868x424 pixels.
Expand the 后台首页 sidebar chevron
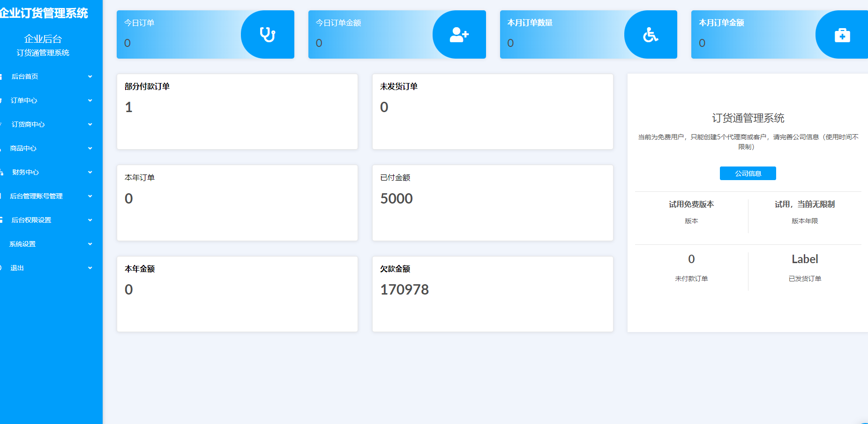pos(90,76)
